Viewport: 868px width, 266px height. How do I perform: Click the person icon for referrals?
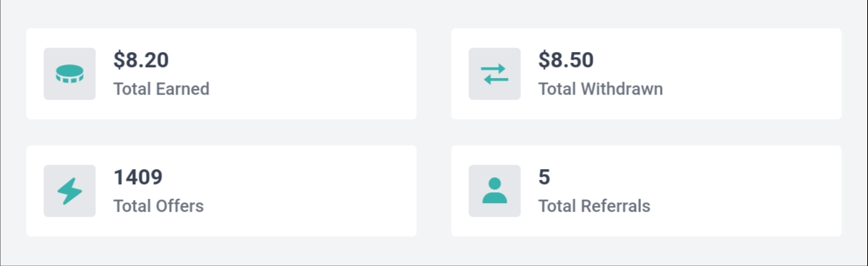494,191
